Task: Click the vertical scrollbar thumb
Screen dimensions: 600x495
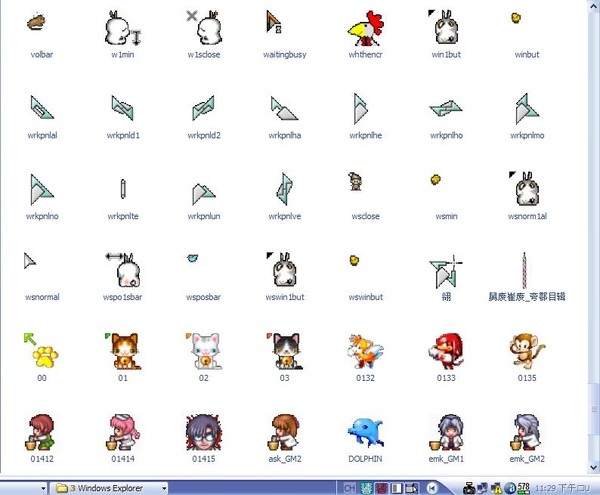Action: [593, 408]
